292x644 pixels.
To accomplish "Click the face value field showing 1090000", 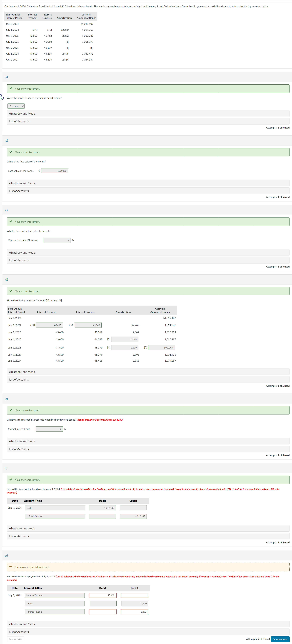I will (x=55, y=171).
